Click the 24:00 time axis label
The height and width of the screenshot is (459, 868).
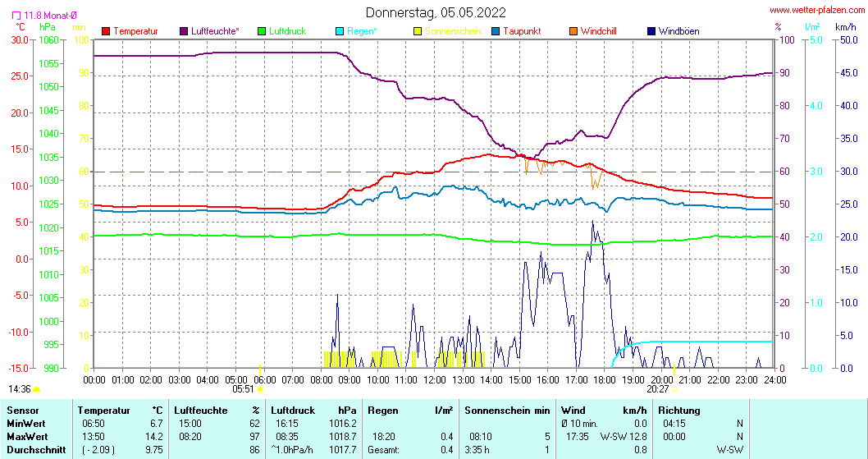click(774, 380)
